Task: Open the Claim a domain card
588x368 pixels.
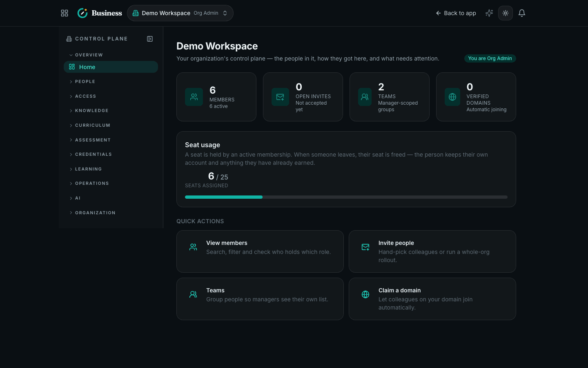Action: 432,299
